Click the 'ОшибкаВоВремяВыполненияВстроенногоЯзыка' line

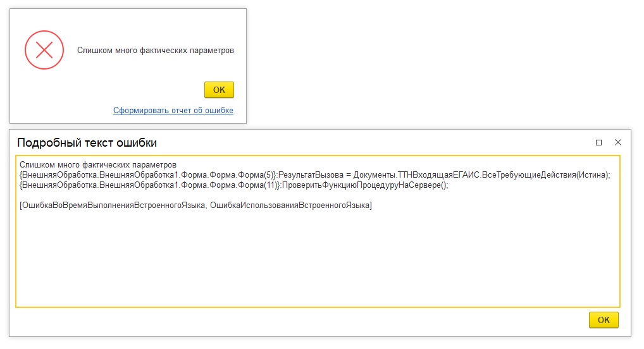195,205
